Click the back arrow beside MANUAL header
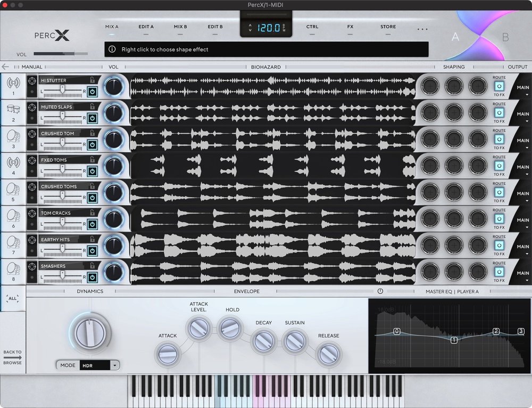This screenshot has height=408, width=532. click(x=5, y=67)
